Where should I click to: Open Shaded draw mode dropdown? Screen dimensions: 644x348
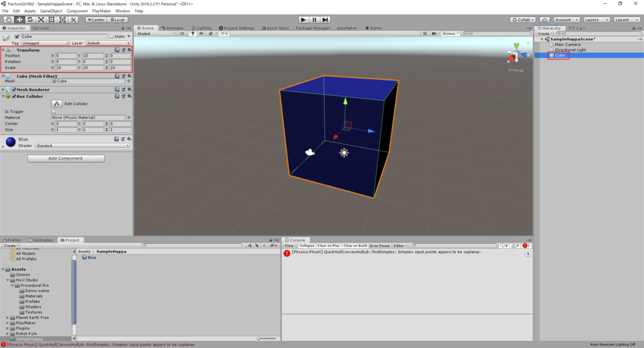[x=156, y=34]
